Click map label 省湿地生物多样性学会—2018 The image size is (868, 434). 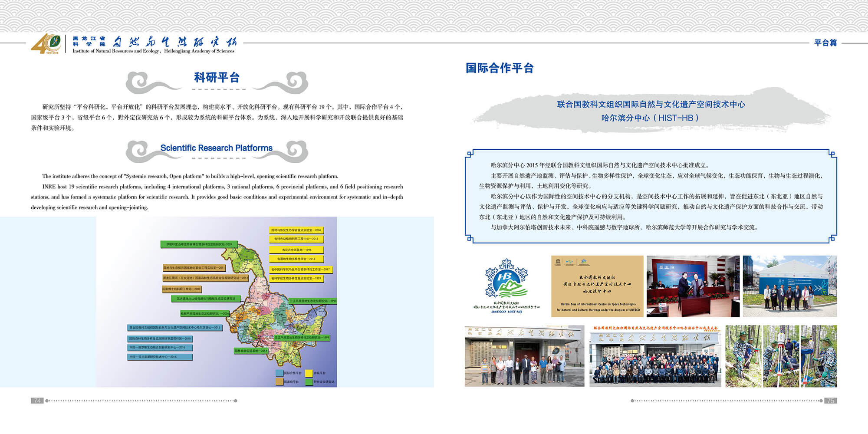tap(296, 259)
